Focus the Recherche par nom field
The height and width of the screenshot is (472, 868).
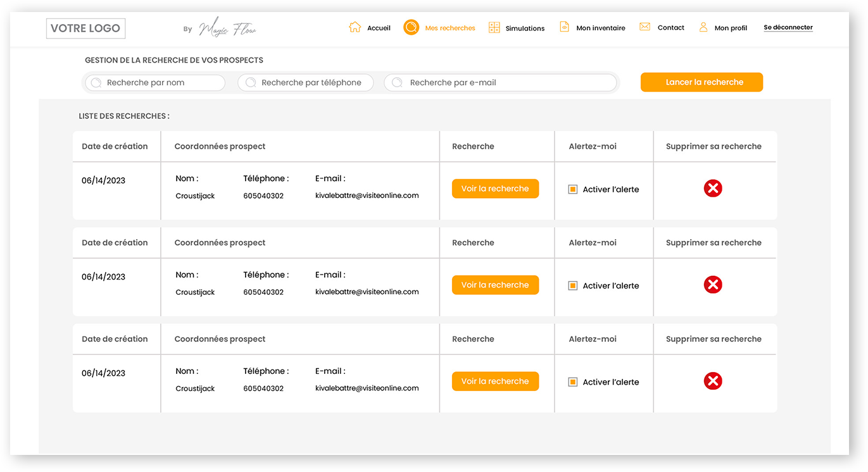pyautogui.click(x=155, y=82)
